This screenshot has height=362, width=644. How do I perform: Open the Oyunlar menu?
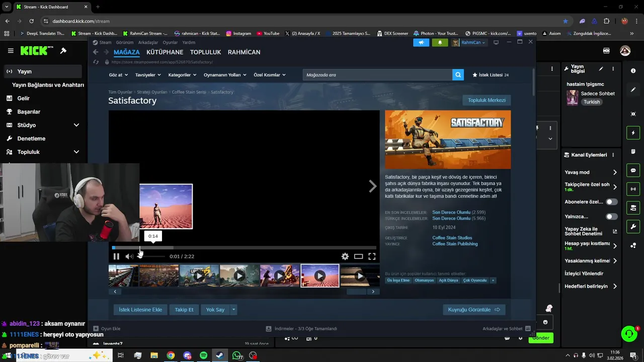click(x=170, y=43)
